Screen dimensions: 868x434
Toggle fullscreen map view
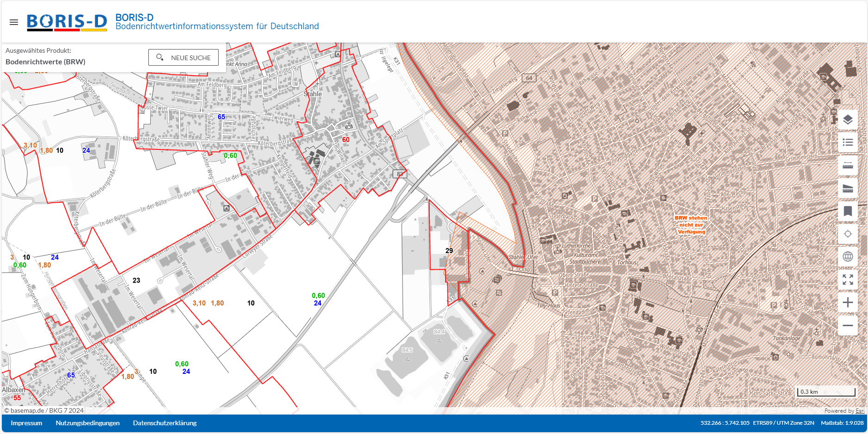848,279
